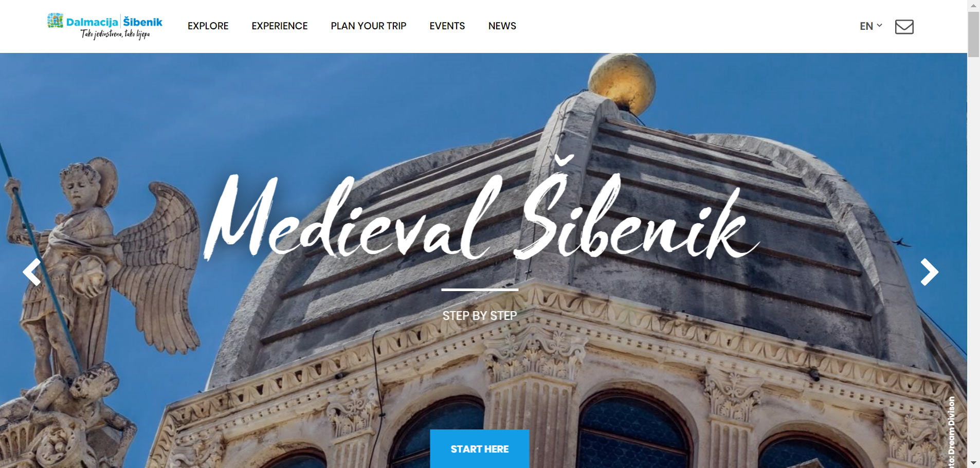This screenshot has width=980, height=468.
Task: Click the scrollbar down arrow
Action: 973,463
